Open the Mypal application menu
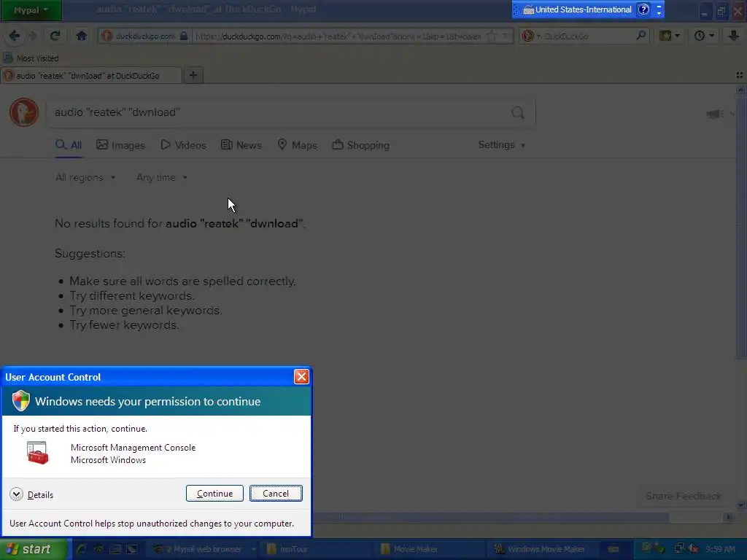 pos(31,10)
